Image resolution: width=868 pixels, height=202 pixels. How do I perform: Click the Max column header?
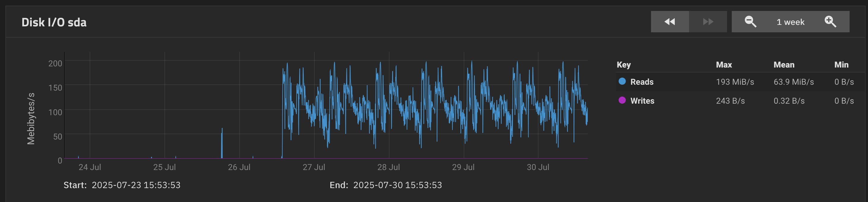(x=724, y=65)
